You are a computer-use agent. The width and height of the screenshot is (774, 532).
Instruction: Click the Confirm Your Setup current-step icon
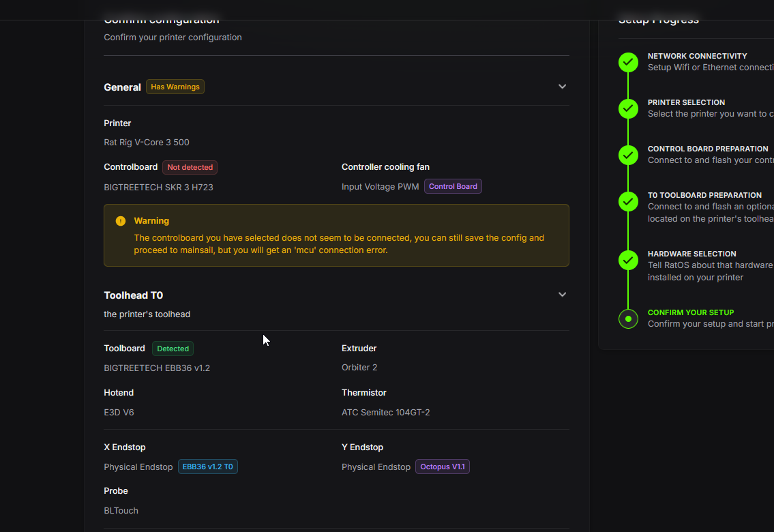tap(628, 319)
